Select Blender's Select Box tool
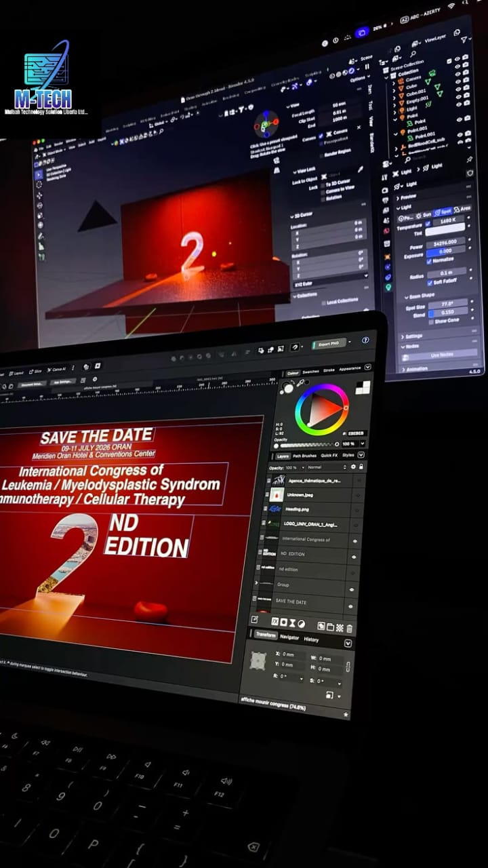 pyautogui.click(x=39, y=175)
